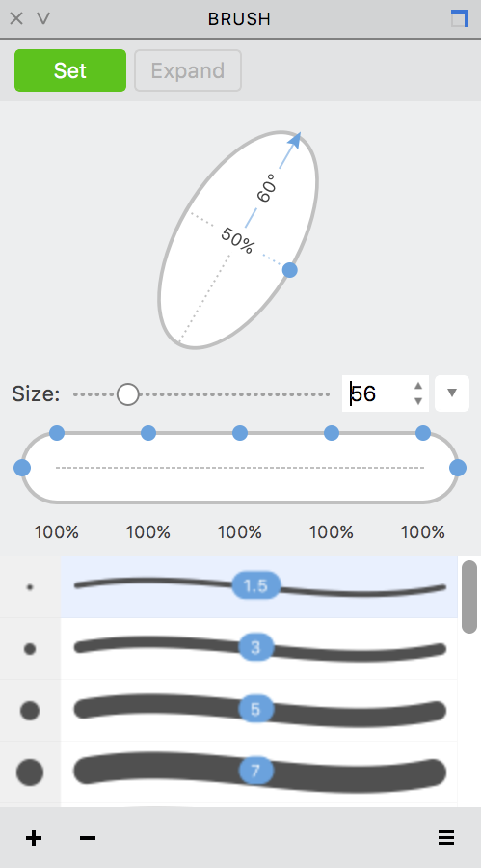The image size is (481, 868).
Task: Click the Size input field showing 56
Action: pos(376,393)
